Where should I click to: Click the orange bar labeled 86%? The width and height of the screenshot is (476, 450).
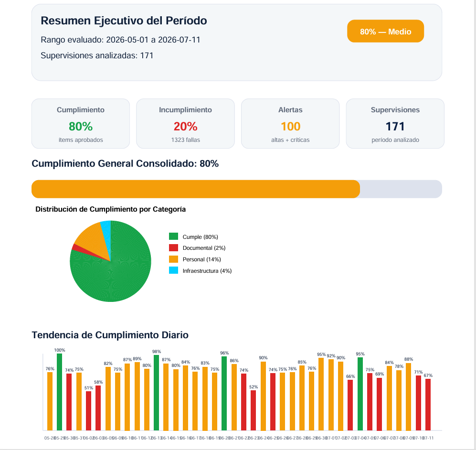[x=234, y=397]
